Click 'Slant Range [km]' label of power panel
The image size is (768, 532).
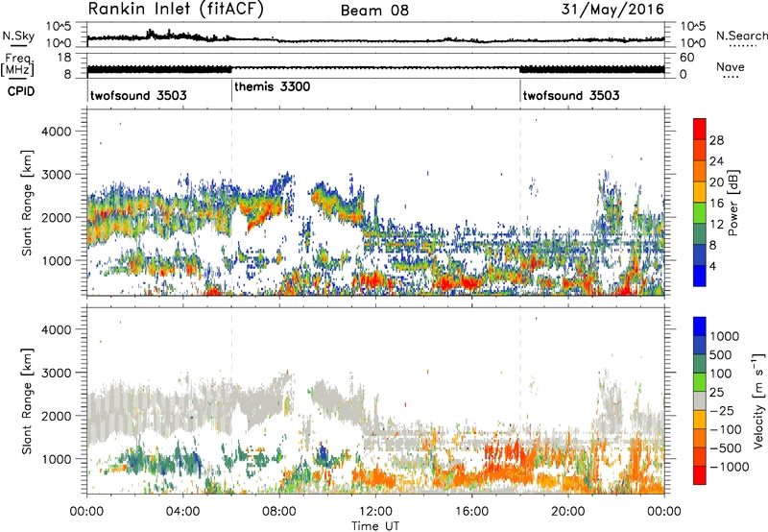(27, 203)
